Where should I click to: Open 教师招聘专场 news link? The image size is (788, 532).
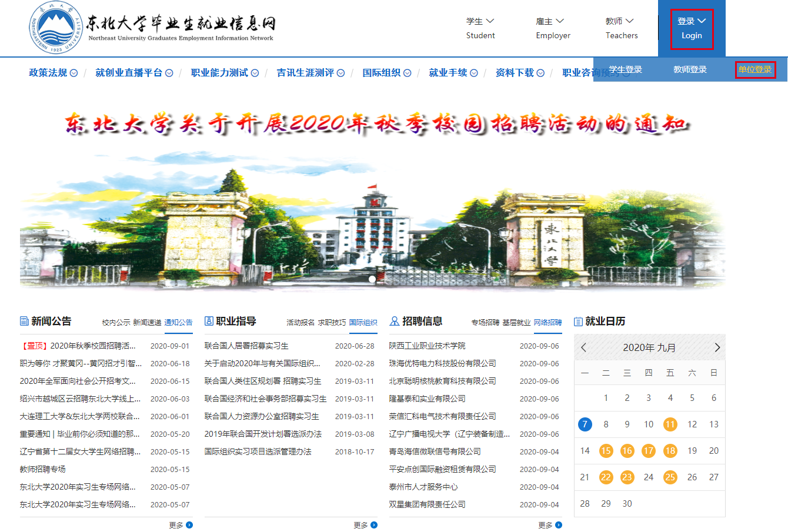(x=42, y=469)
